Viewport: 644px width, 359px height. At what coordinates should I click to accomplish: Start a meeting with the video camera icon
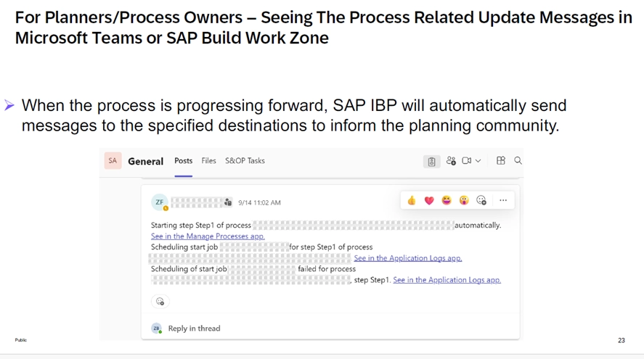(467, 161)
